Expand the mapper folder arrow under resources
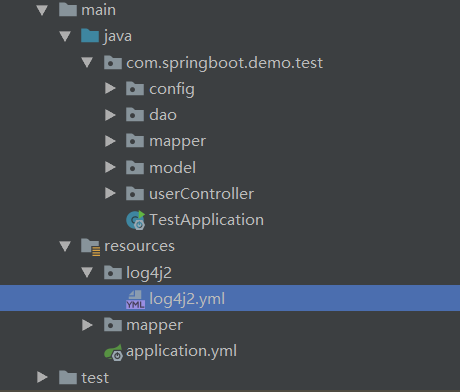Image resolution: width=460 pixels, height=392 pixels. pos(87,325)
